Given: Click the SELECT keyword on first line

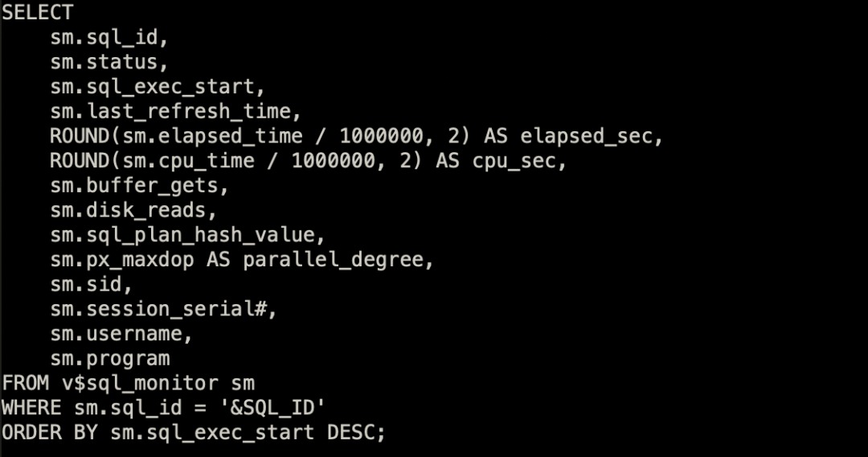Looking at the screenshot, I should click(x=38, y=12).
